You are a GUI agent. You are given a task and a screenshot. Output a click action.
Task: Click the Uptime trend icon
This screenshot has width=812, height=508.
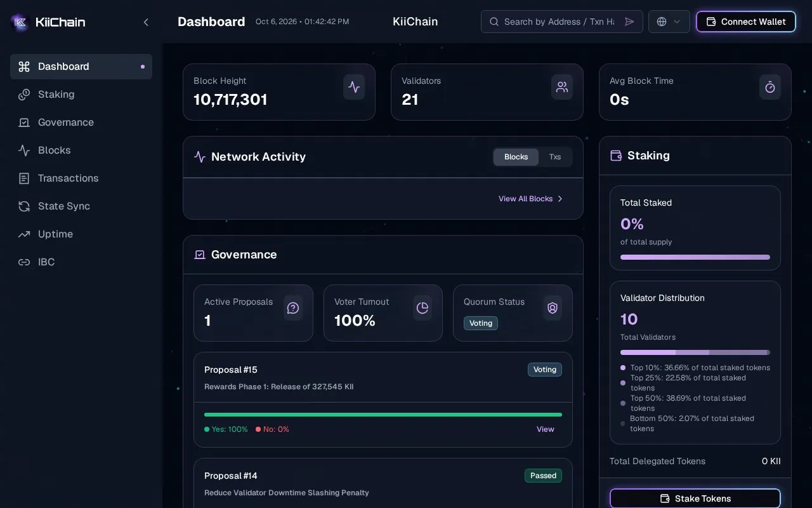[x=24, y=234]
